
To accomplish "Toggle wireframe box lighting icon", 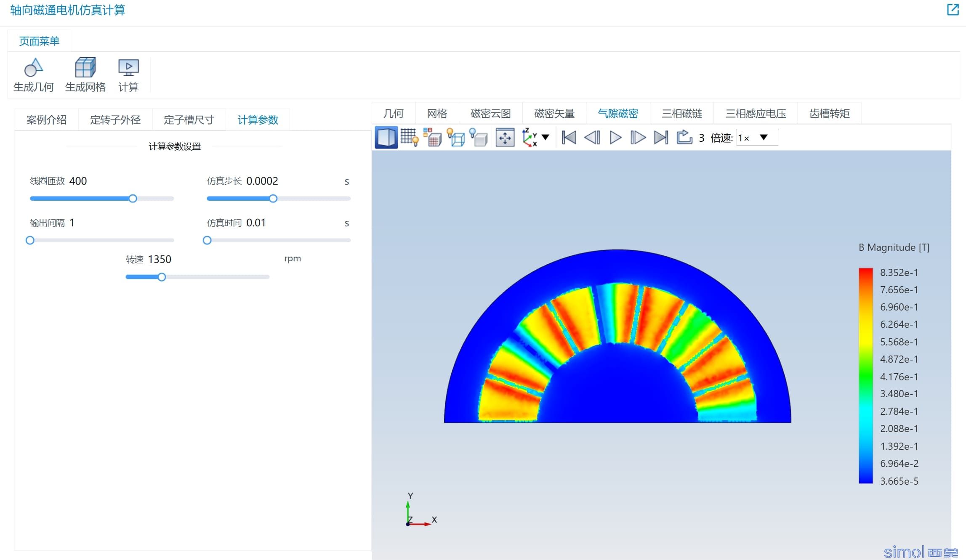I will point(456,138).
